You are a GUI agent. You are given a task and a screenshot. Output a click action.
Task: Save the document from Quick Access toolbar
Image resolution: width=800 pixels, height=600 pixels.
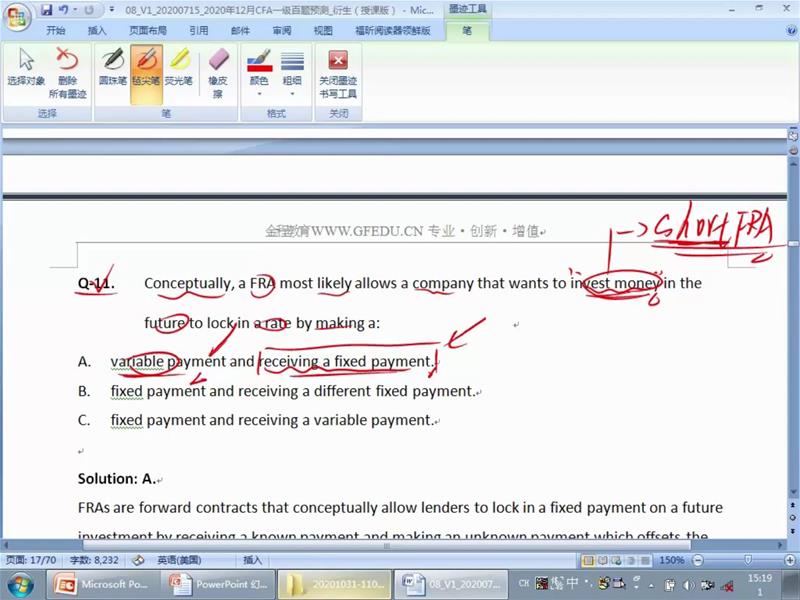[x=47, y=10]
